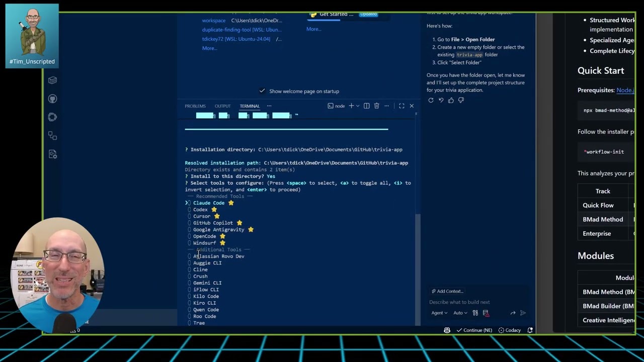Click the undo icon under the chat response
Image resolution: width=644 pixels, height=362 pixels.
tap(441, 100)
